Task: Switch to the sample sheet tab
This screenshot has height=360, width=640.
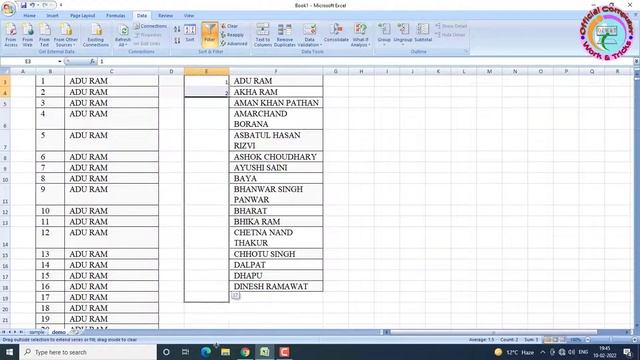Action: 37,332
